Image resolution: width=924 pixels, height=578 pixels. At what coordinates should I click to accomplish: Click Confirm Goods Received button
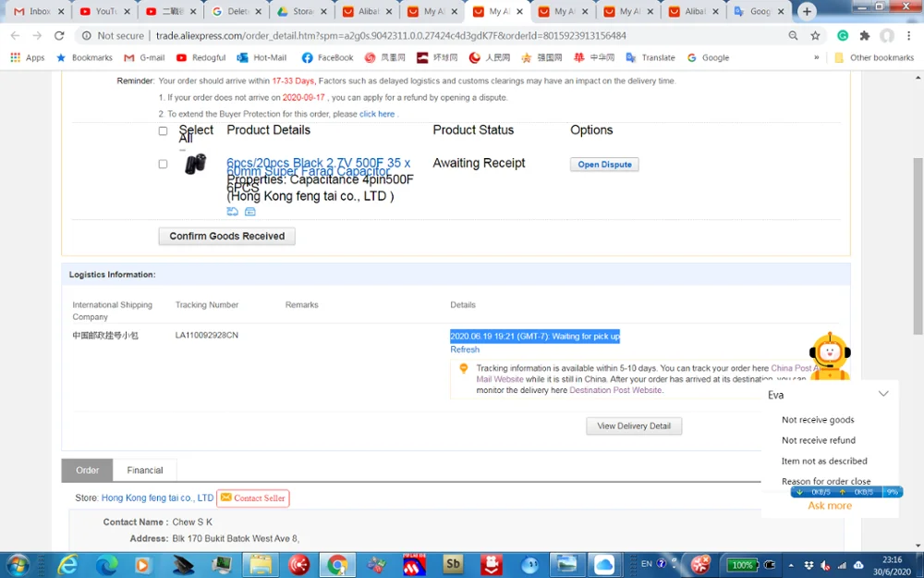coord(227,236)
